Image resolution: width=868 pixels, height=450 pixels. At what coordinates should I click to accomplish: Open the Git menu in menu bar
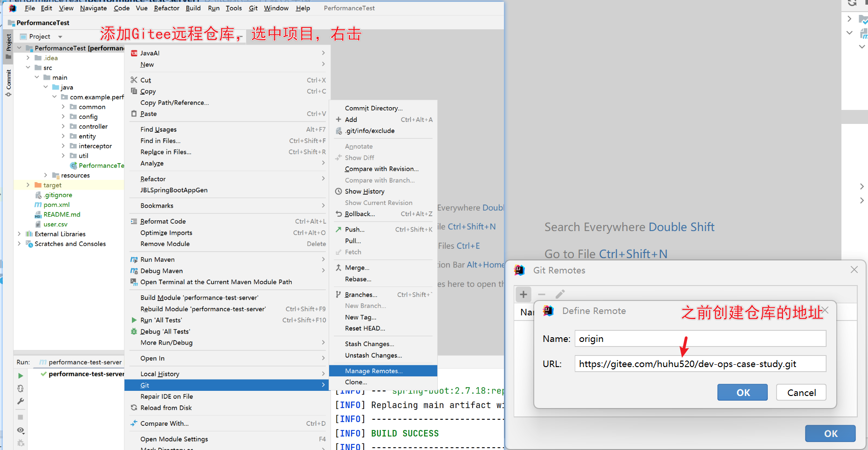pos(253,8)
